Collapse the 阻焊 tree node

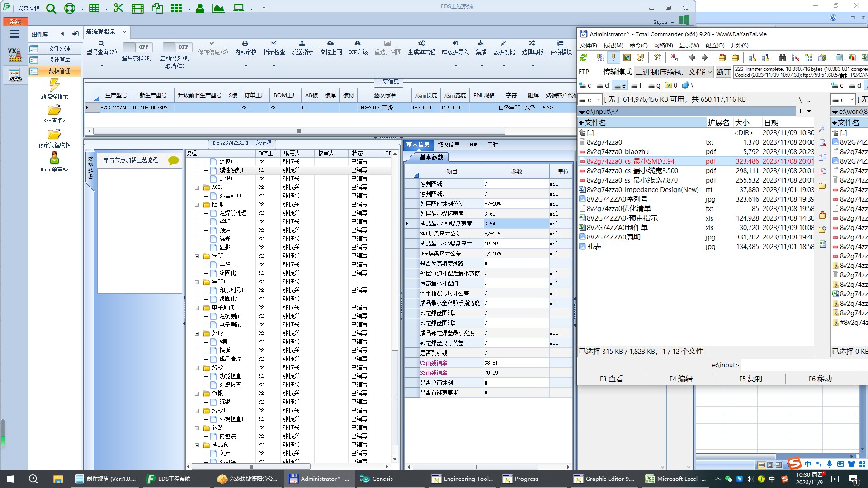(x=197, y=205)
